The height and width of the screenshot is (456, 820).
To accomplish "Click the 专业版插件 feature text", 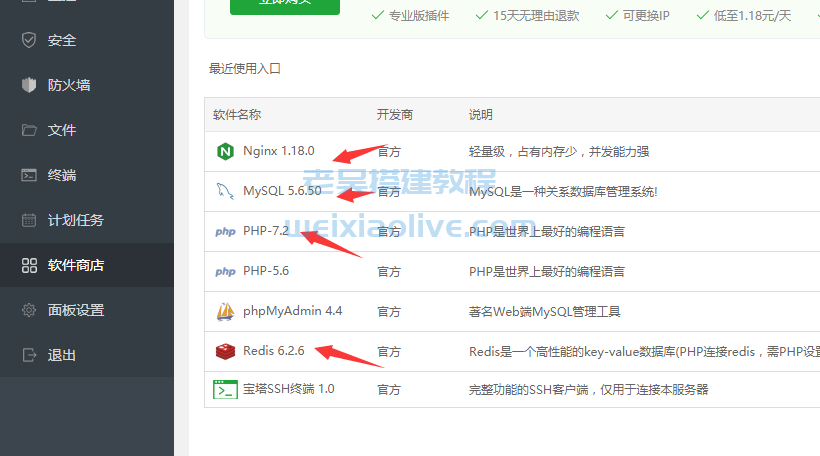I will point(419,16).
